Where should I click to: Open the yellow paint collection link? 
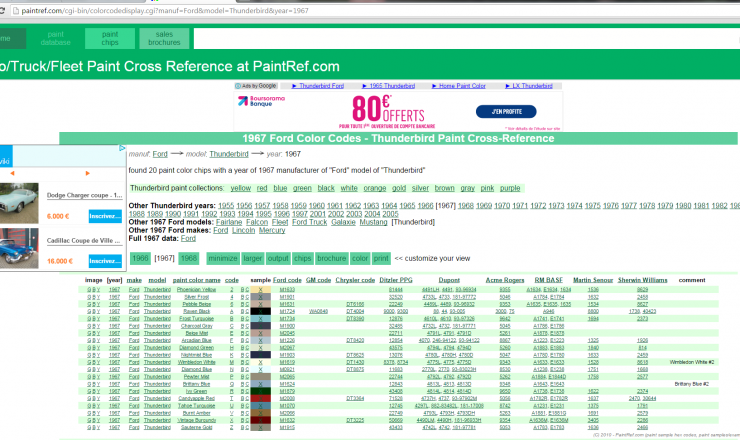(x=241, y=188)
